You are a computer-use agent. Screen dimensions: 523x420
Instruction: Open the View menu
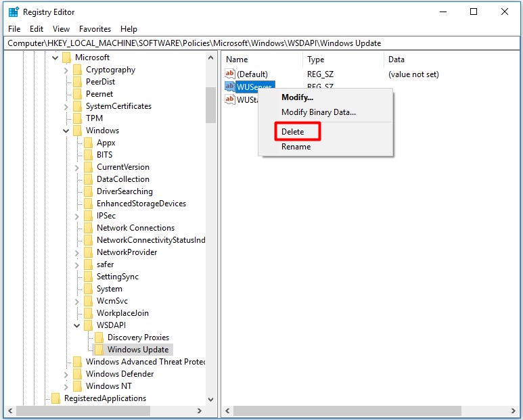click(61, 29)
